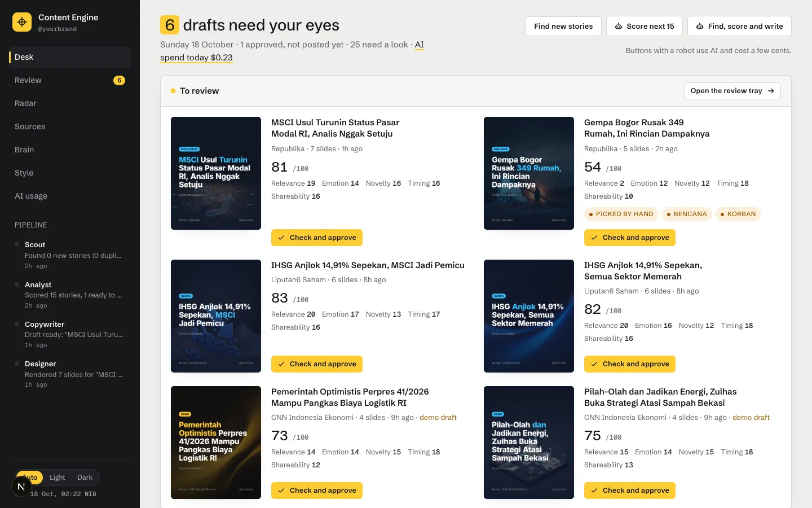The image size is (812, 508).
Task: Open the Brain section
Action: [70, 150]
